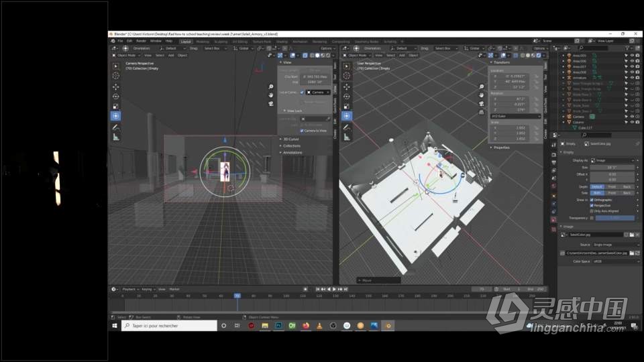Uncheck Show in Perspective
Screen dimensions: 644x362
(592, 205)
